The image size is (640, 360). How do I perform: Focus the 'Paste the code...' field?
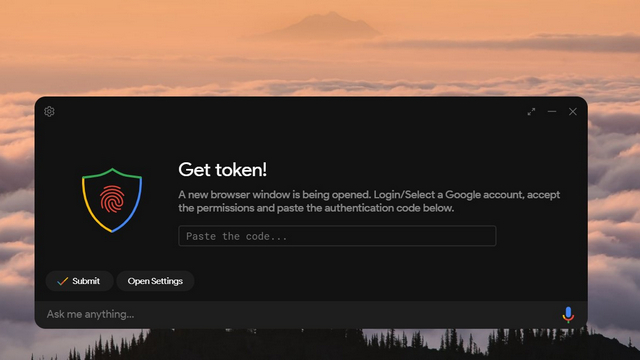(337, 236)
